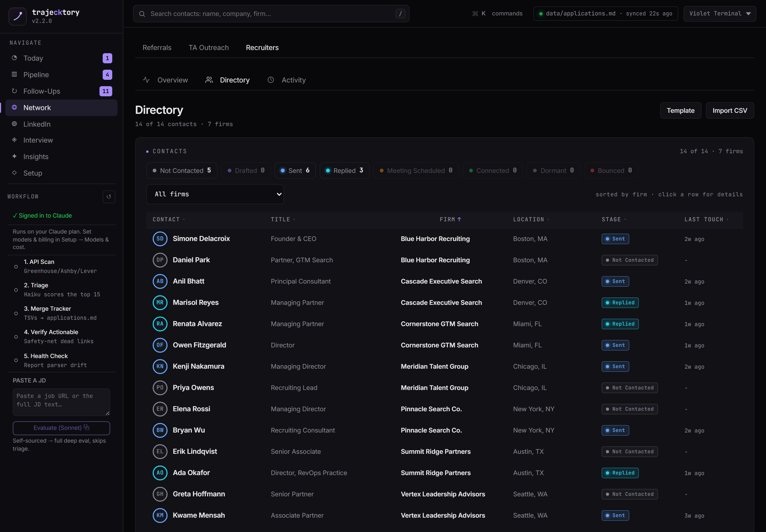Click the green sync status dot

tap(541, 14)
